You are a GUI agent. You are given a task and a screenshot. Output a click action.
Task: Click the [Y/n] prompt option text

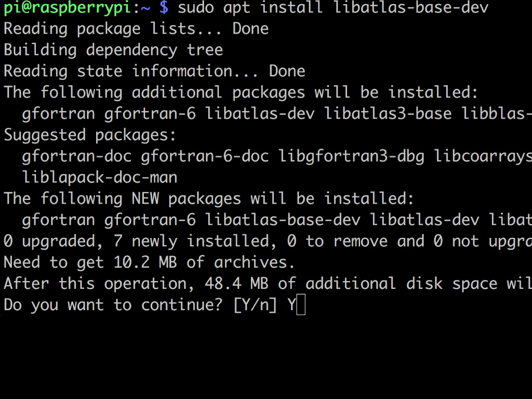(256, 304)
